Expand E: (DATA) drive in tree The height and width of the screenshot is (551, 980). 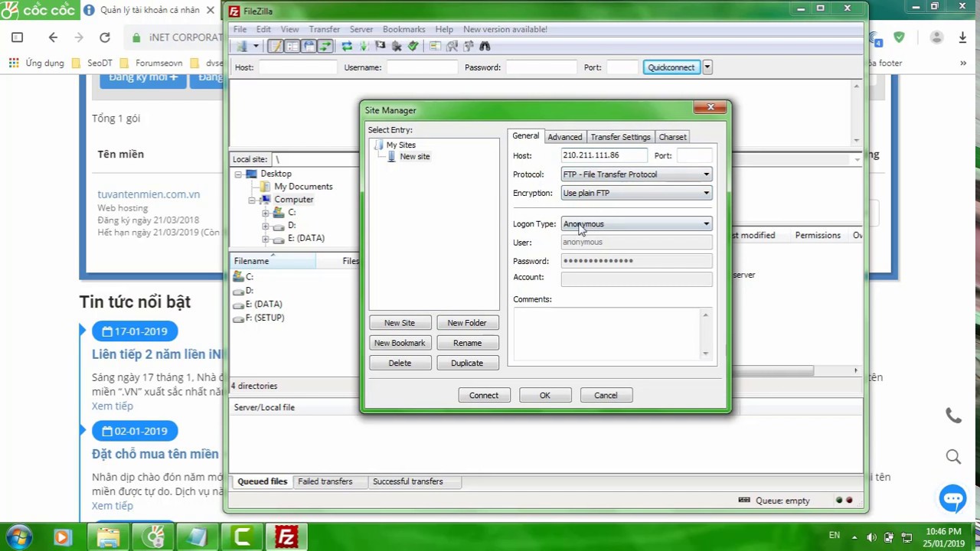point(265,239)
